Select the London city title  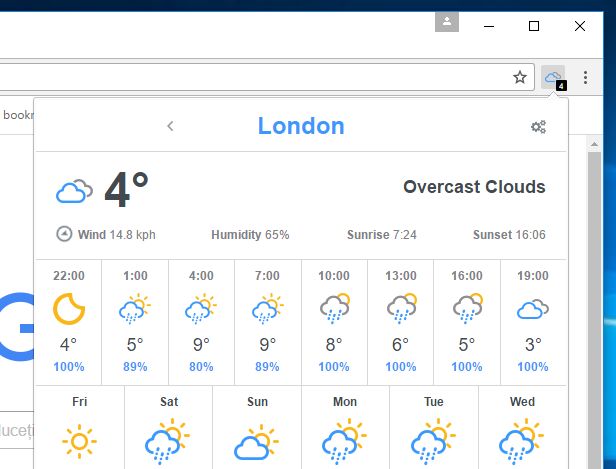click(x=301, y=126)
